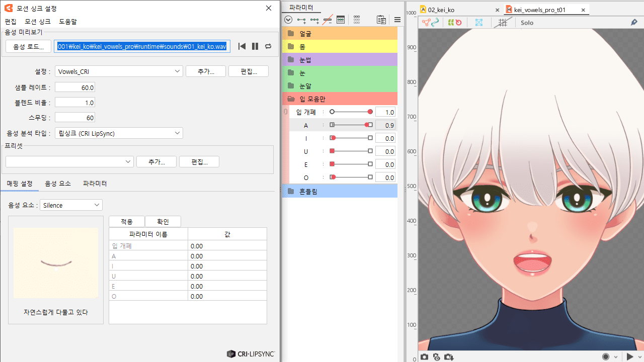
Task: Expand the 눈 parameter folder
Action: click(290, 73)
